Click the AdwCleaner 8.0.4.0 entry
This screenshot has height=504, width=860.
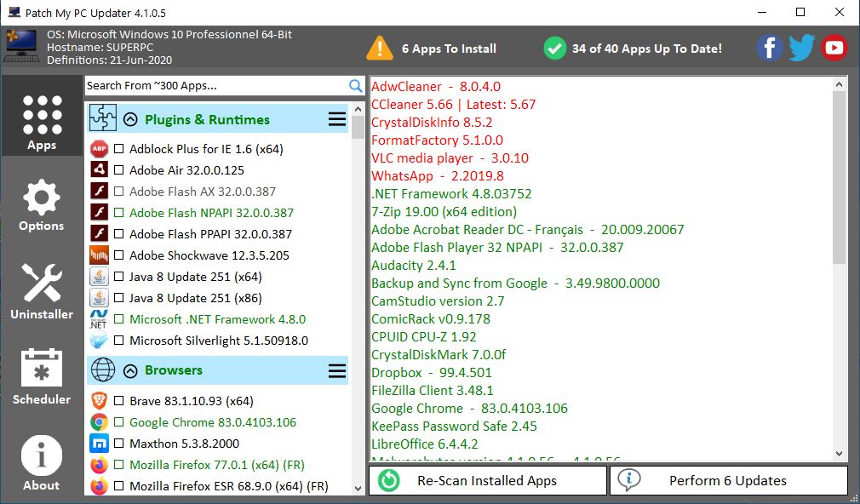coord(436,86)
